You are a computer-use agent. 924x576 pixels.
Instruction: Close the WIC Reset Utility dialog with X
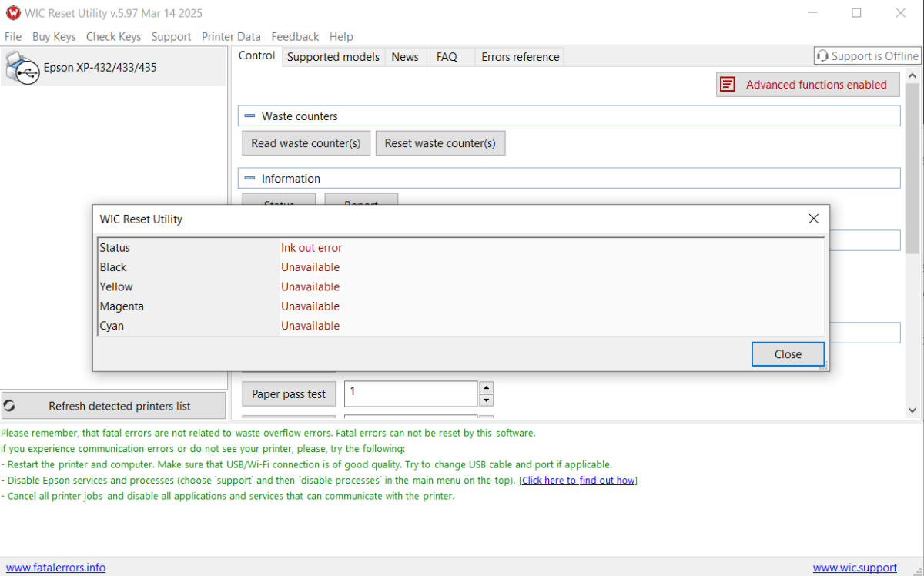[x=813, y=219]
